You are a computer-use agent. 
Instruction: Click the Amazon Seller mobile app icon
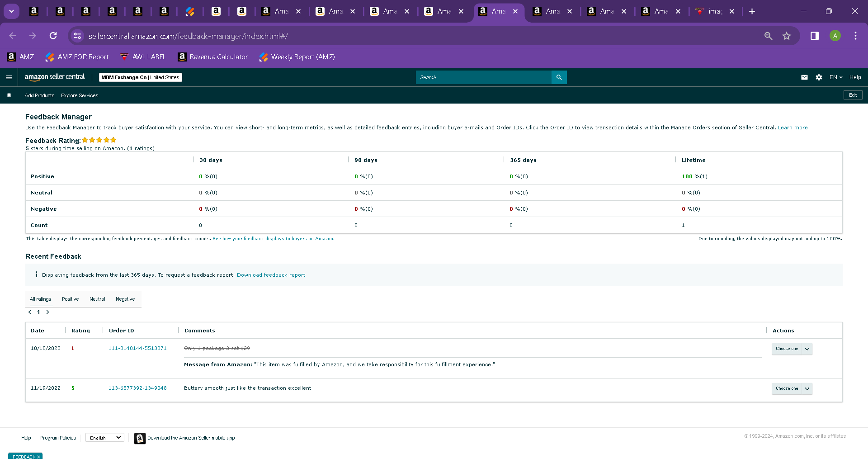[140, 438]
